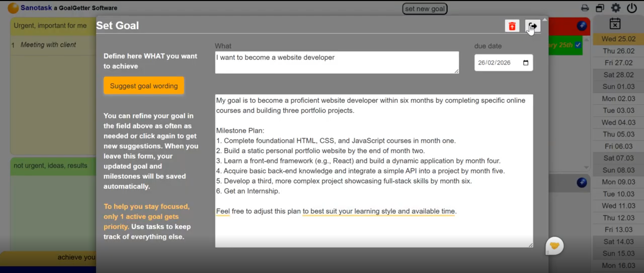Click the scroll down arrow near calendar
The height and width of the screenshot is (273, 644).
586,167
